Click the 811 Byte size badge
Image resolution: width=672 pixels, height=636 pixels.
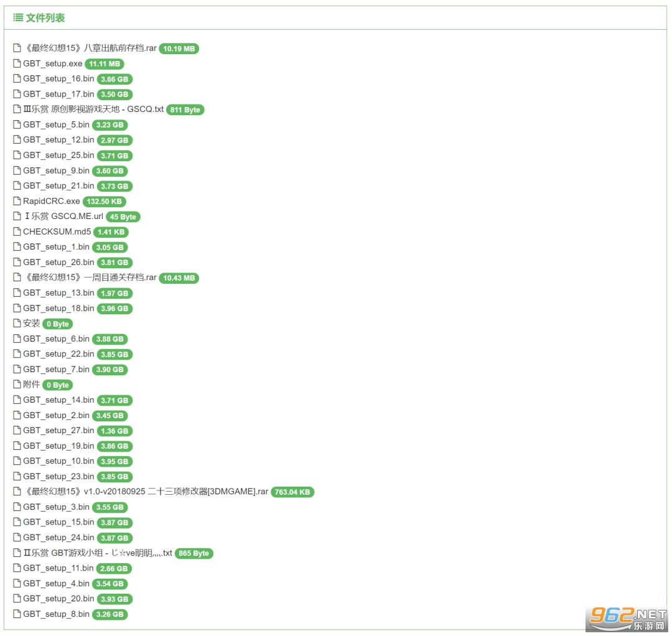pyautogui.click(x=185, y=110)
